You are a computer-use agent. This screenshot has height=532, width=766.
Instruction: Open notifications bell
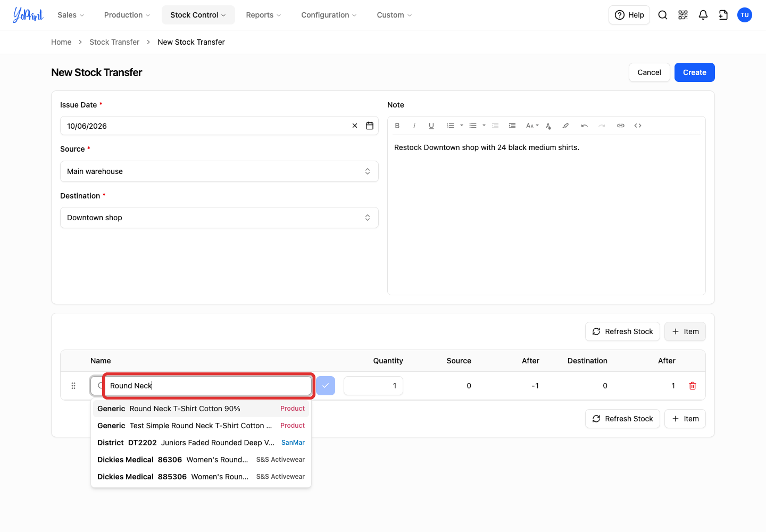pyautogui.click(x=703, y=15)
